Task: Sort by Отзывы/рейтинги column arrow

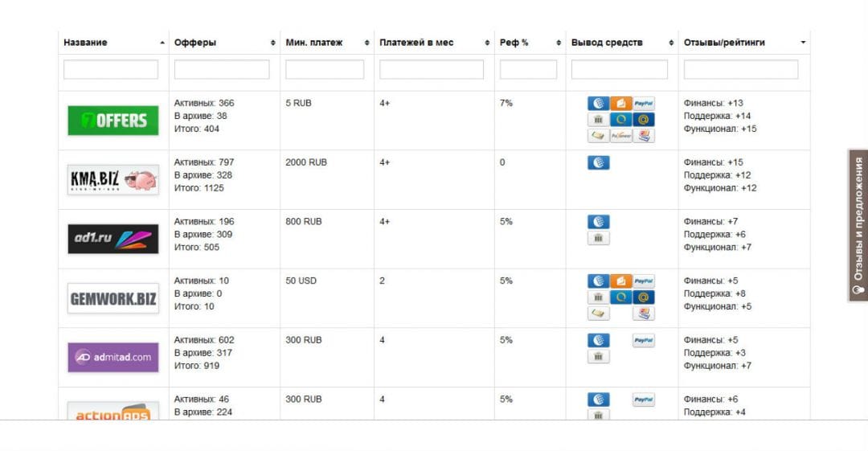Action: (x=803, y=43)
